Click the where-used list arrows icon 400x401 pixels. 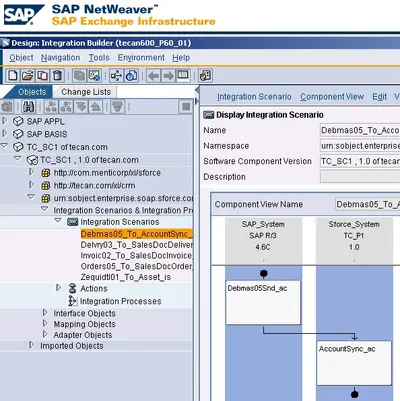tap(116, 76)
